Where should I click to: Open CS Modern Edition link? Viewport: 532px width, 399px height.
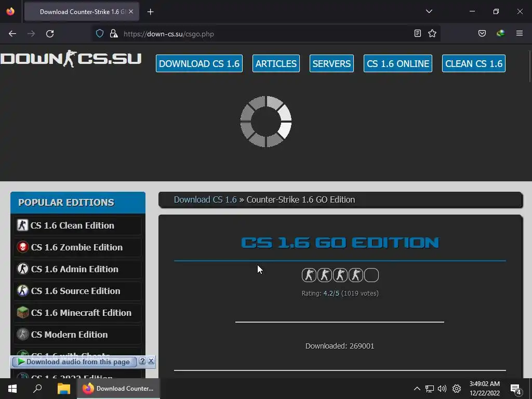tap(77, 335)
